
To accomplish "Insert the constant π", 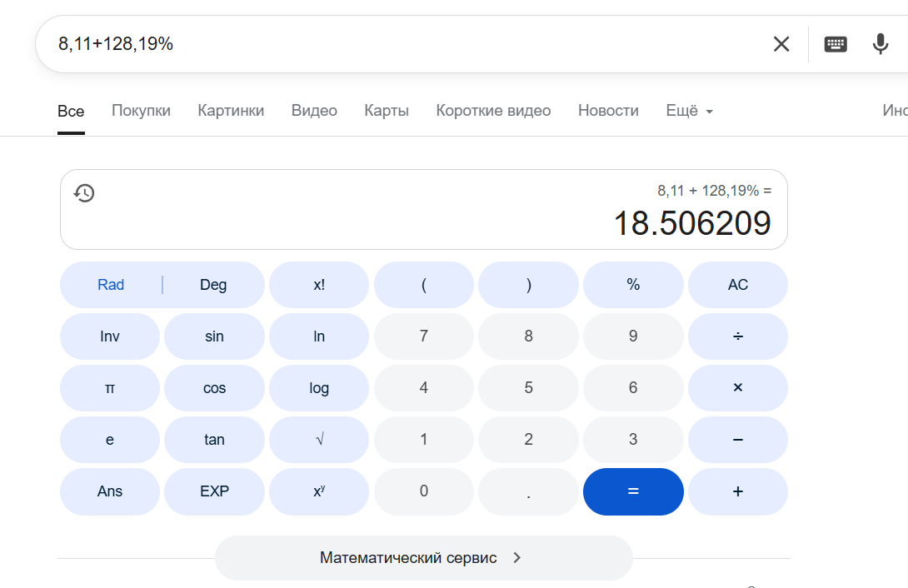I will click(109, 388).
